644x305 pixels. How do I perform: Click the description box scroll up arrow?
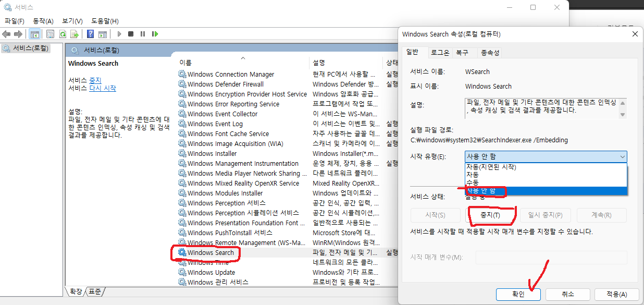point(622,103)
